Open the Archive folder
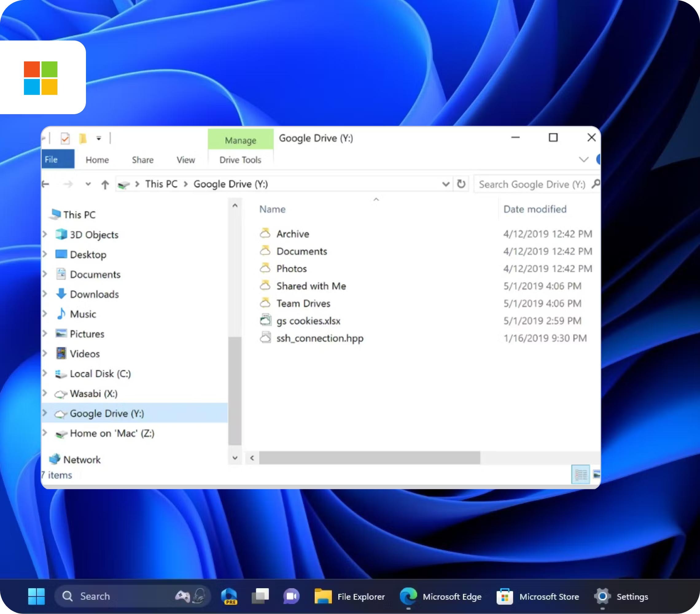Screen dimensions: 700x614 click(x=293, y=234)
